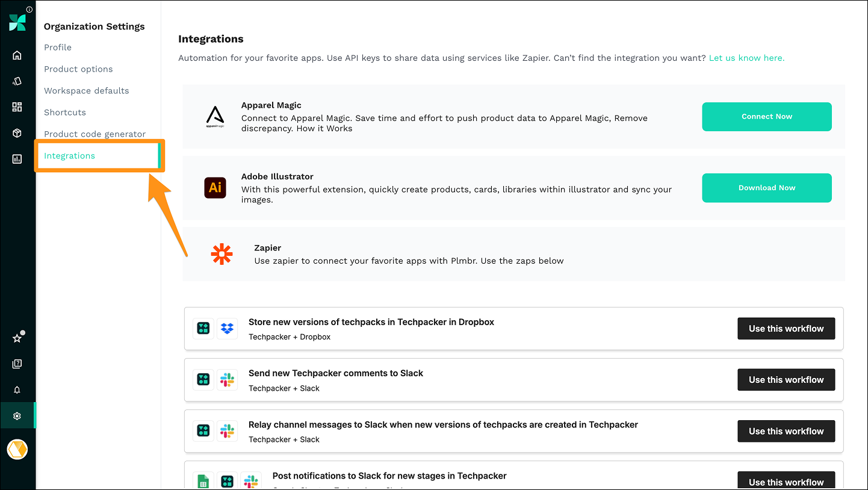The image size is (868, 490).
Task: Click Download Now for Adobe Illustrator
Action: coord(767,188)
